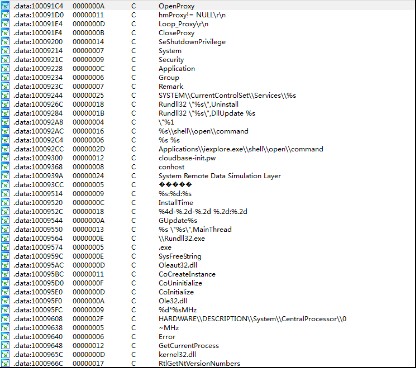The width and height of the screenshot is (416, 368).
Task: Select address .data:100091C4
Action: tap(38, 6)
